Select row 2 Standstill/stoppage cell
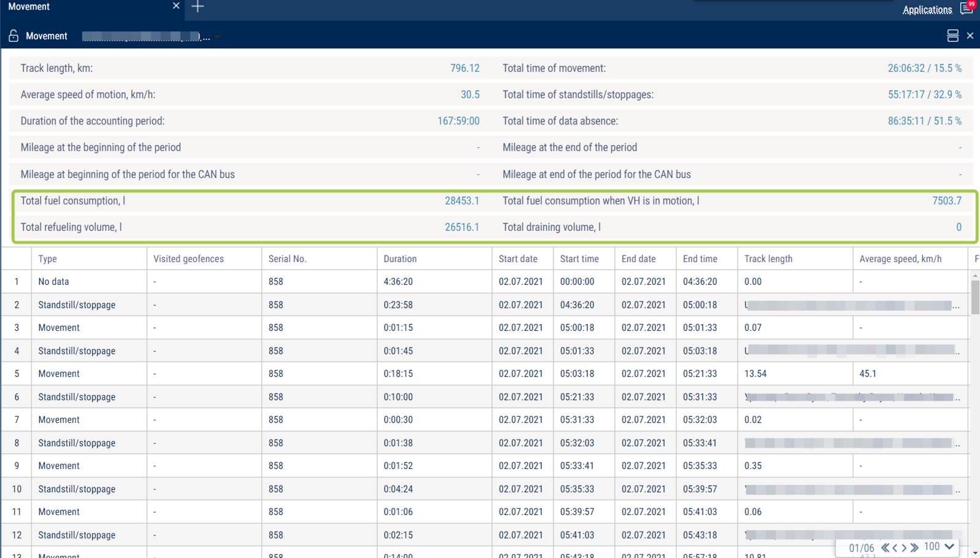 [x=90, y=305]
